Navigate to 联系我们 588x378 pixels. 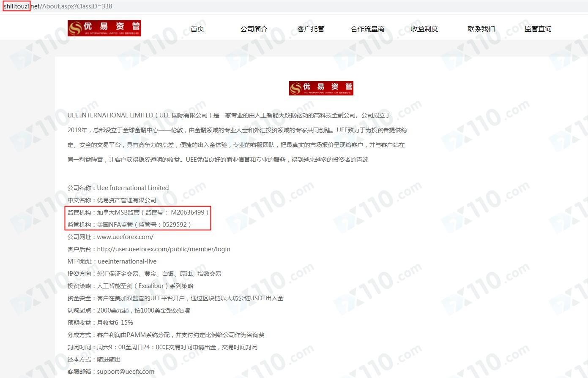481,29
